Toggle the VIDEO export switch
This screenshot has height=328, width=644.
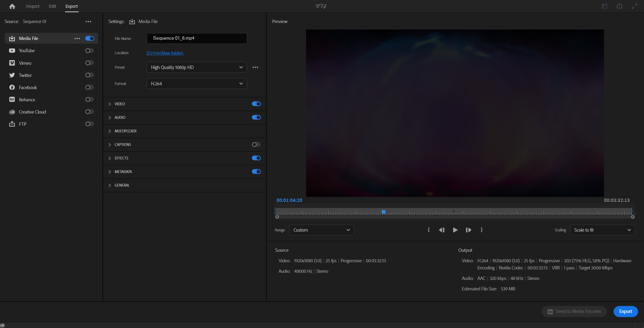click(x=256, y=104)
